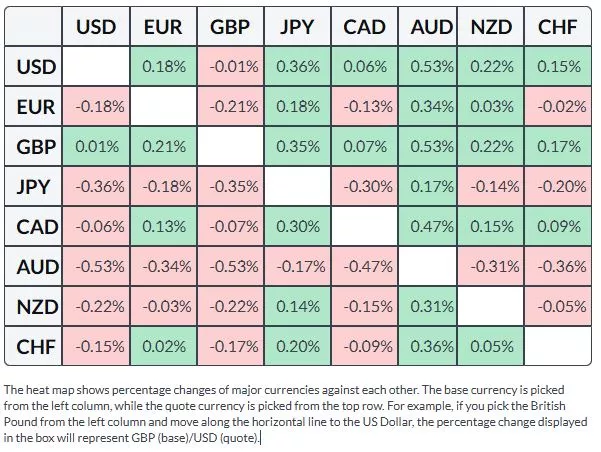This screenshot has height=452, width=601.
Task: Click the CHF row's AUD cell showing 0.36%
Action: [x=432, y=345]
